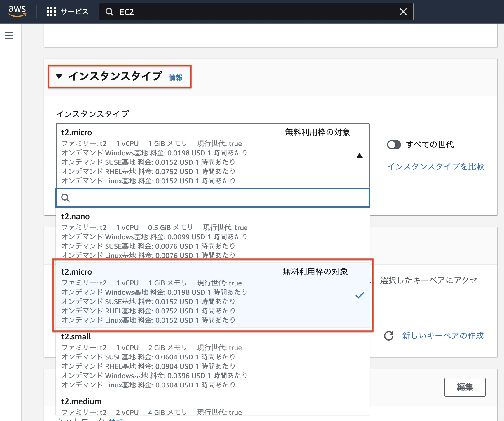This screenshot has height=421, width=504.
Task: Click the 編集 button
Action: (465, 387)
